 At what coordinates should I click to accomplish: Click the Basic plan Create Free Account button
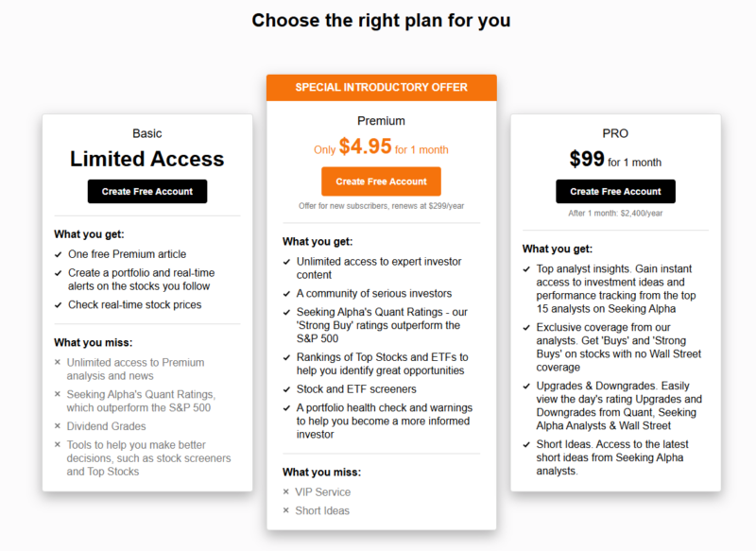[x=147, y=191]
